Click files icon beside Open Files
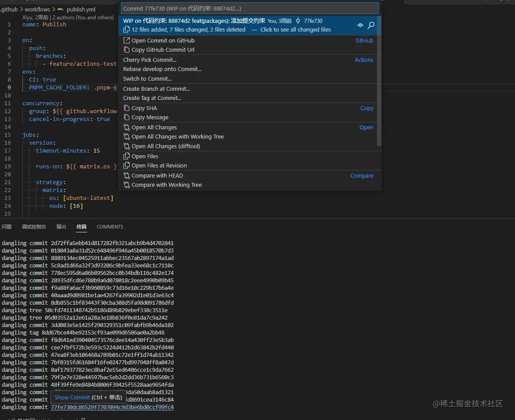This screenshot has height=420, width=515. pos(127,157)
